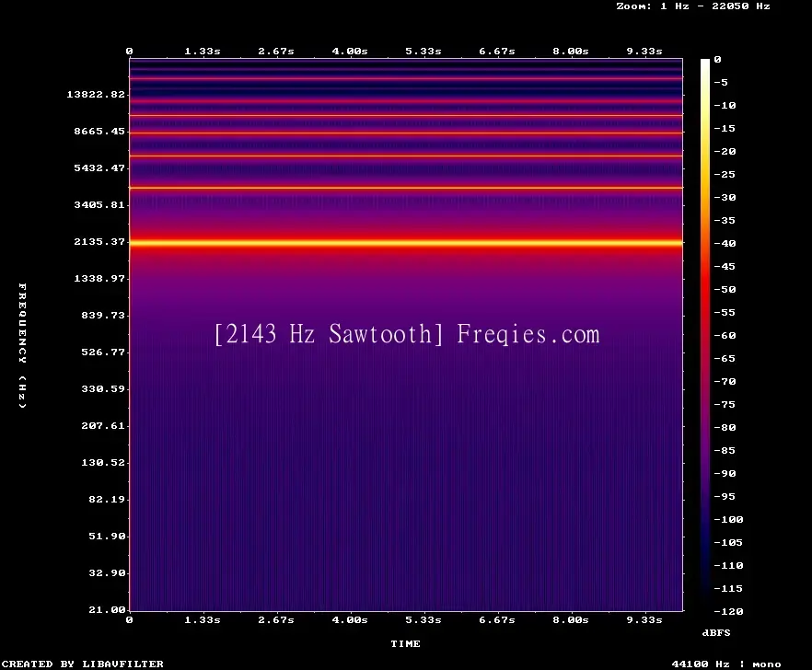This screenshot has width=812, height=670.
Task: Select the 51.90 frequency label
Action: point(107,536)
